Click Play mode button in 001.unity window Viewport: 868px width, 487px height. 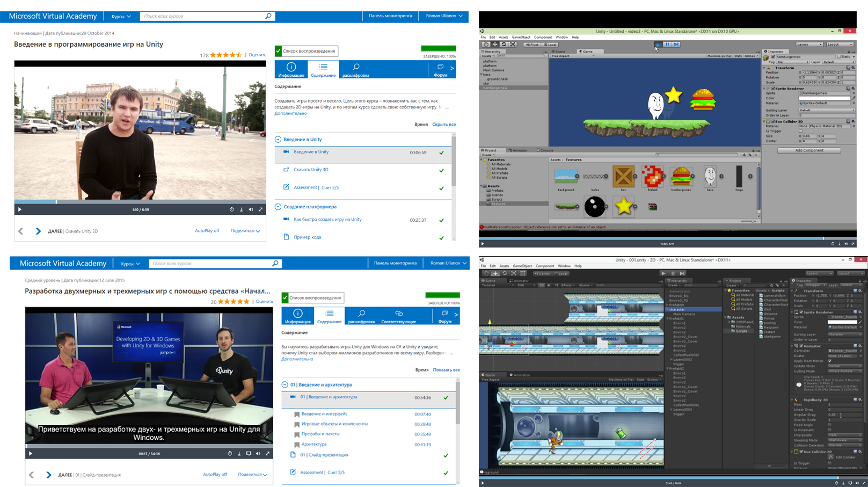pyautogui.click(x=663, y=273)
